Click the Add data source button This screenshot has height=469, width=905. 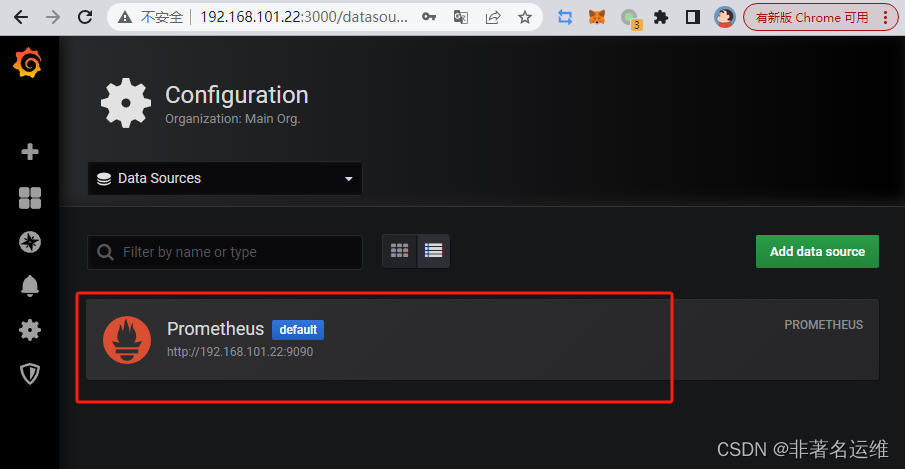[817, 252]
